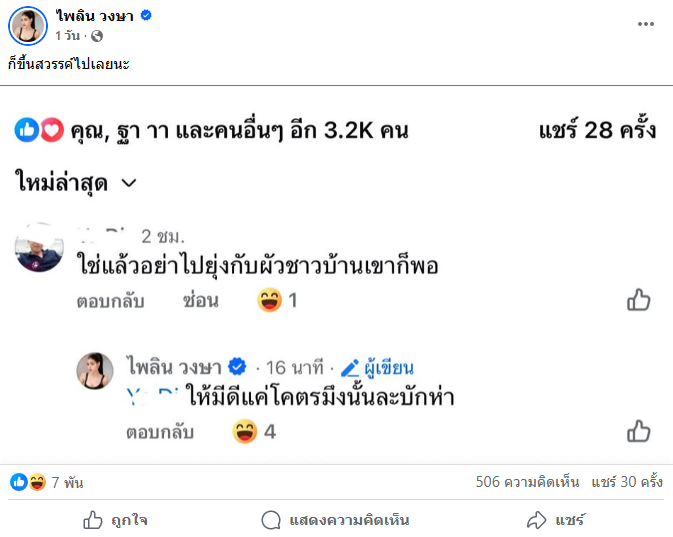Click the laughing emoji on the first comment
Image resolution: width=673 pixels, height=537 pixels.
click(269, 300)
